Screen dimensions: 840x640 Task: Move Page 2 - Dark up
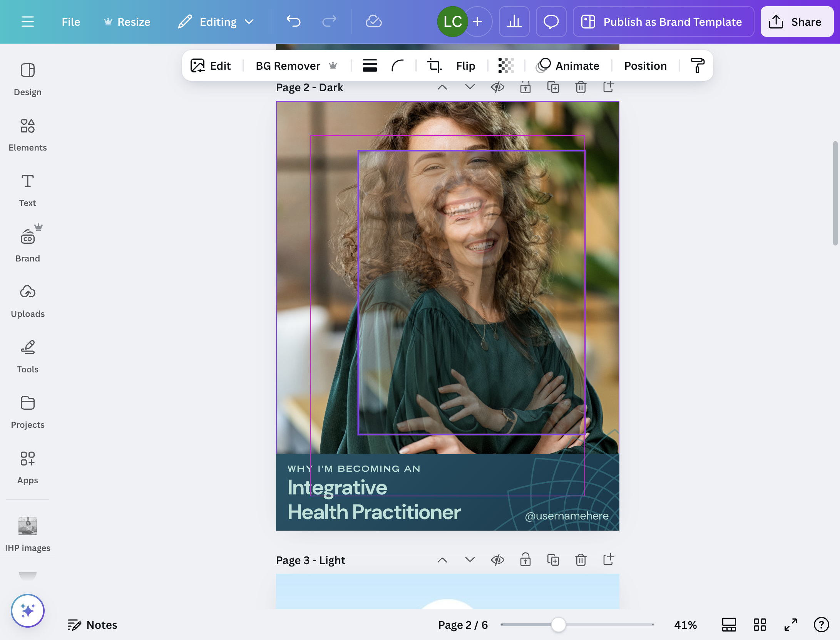tap(442, 87)
